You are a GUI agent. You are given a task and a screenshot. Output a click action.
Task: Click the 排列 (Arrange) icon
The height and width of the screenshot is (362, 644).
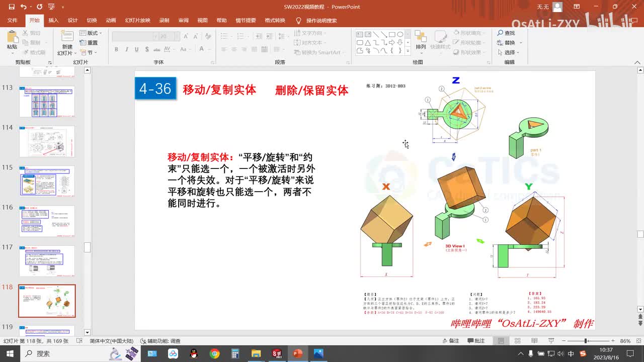[x=421, y=36]
